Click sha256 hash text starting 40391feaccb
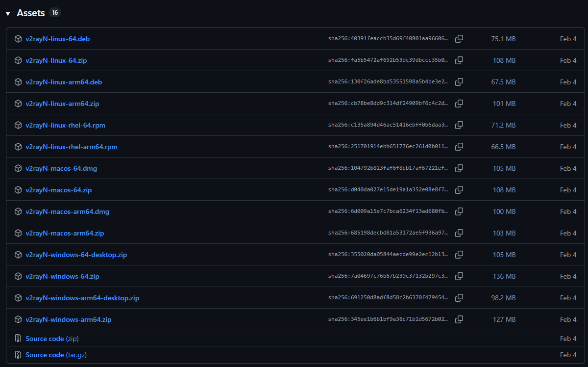The height and width of the screenshot is (367, 588). point(388,39)
